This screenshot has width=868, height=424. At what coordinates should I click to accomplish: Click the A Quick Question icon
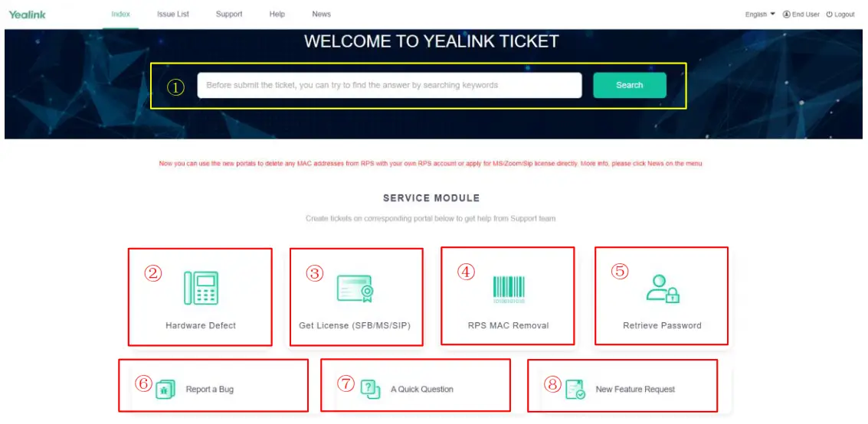coord(370,389)
